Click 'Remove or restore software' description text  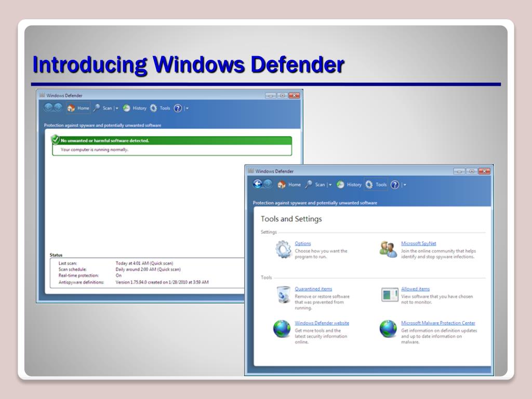(x=322, y=302)
